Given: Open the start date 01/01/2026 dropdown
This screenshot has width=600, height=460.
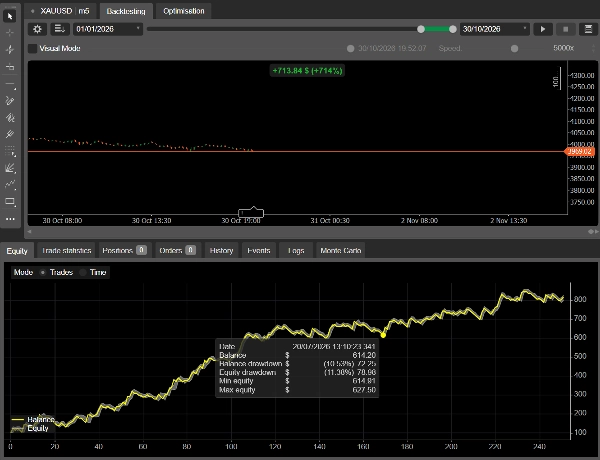Looking at the screenshot, I should pyautogui.click(x=108, y=29).
